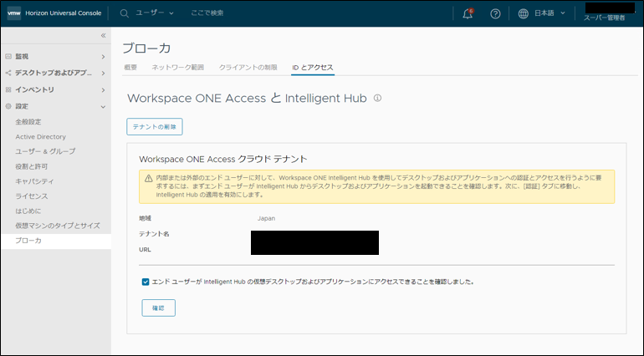
Task: Open the 日本語 language dropdown
Action: coord(549,13)
